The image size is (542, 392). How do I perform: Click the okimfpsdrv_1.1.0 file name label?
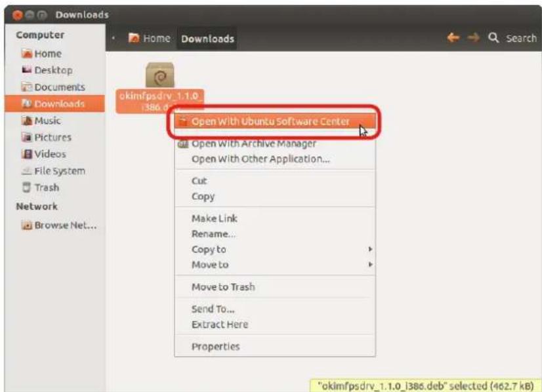[x=159, y=101]
